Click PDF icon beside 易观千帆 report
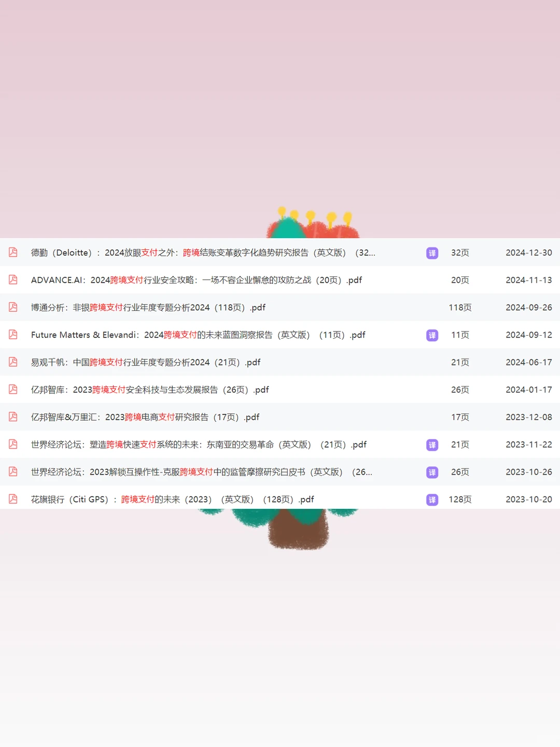Screen dimensions: 560x747 (13, 362)
